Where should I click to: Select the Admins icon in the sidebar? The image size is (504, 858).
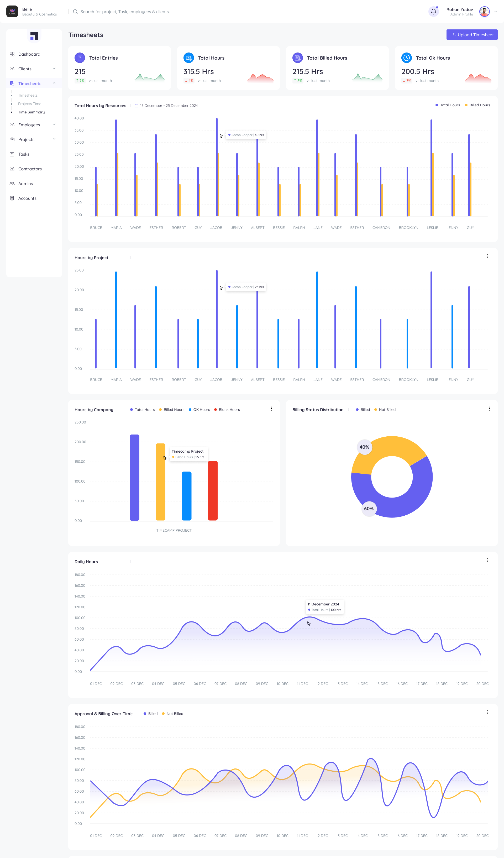pyautogui.click(x=12, y=184)
